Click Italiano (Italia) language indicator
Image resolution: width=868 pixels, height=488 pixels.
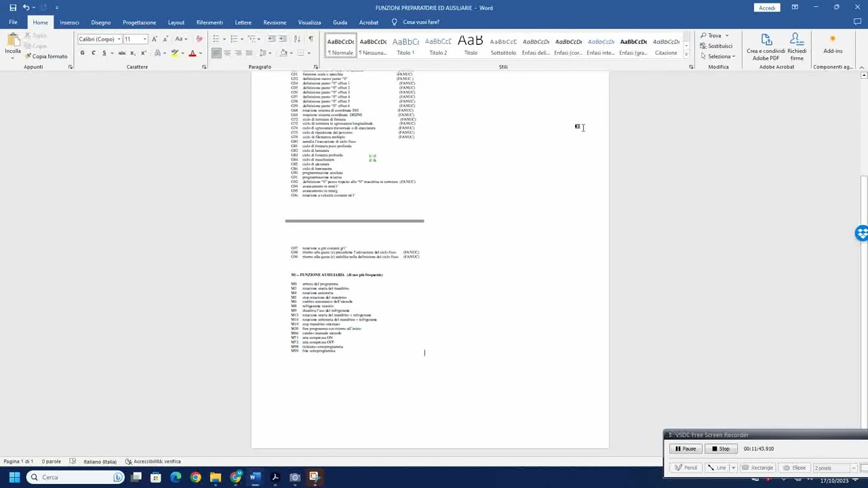100,462
